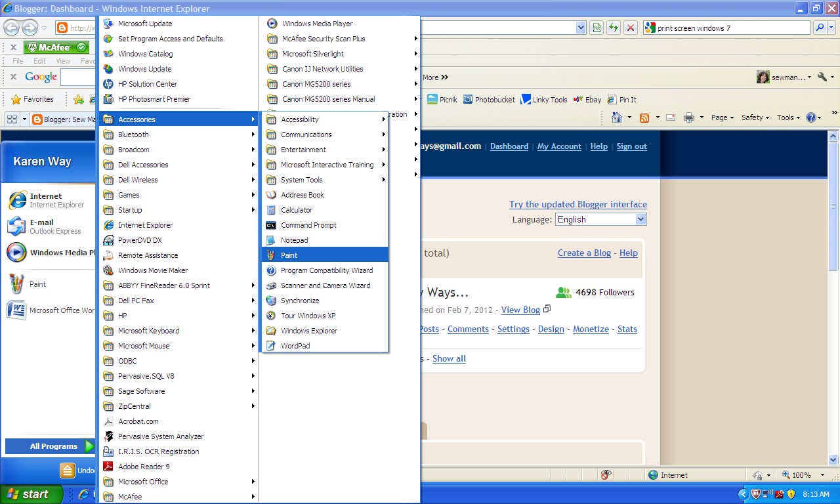
Task: Open the Startup folder
Action: 178,210
